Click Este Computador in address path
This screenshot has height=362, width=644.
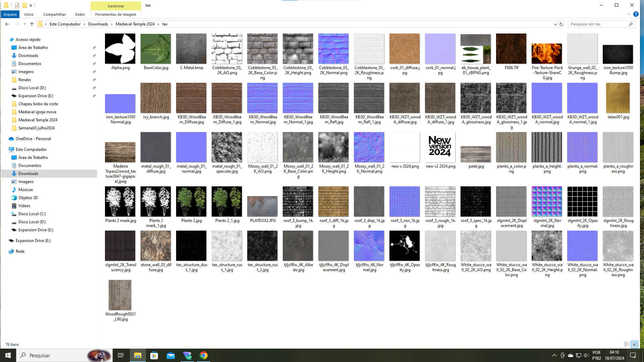[65, 24]
